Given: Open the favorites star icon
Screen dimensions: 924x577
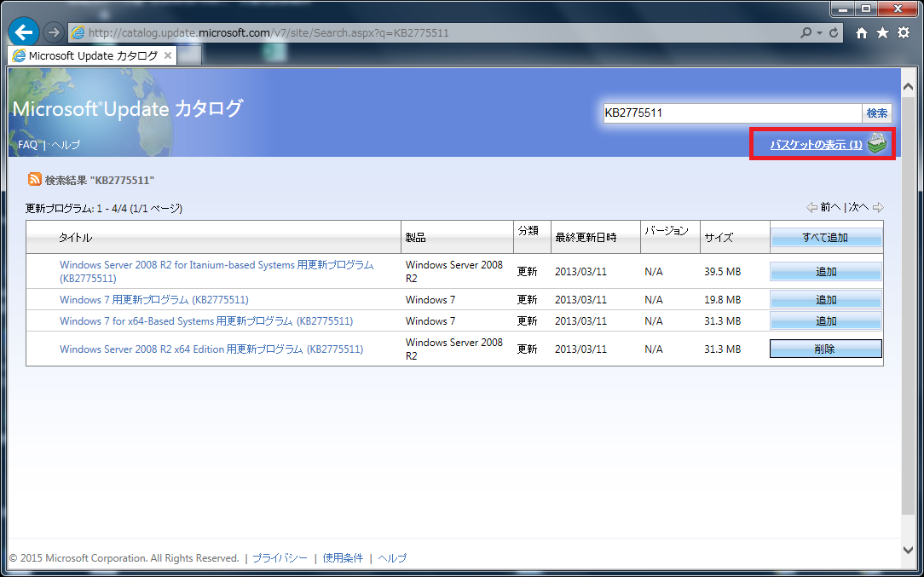Looking at the screenshot, I should click(x=882, y=32).
